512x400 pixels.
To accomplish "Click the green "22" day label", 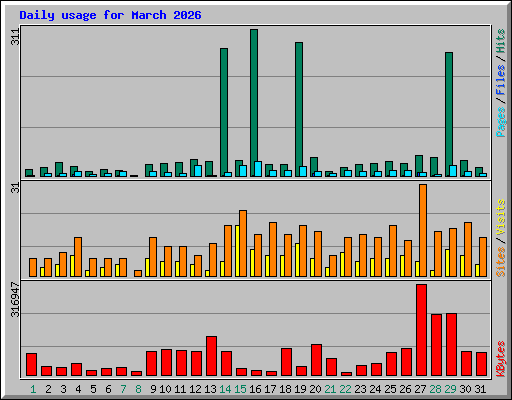I will (x=345, y=389).
